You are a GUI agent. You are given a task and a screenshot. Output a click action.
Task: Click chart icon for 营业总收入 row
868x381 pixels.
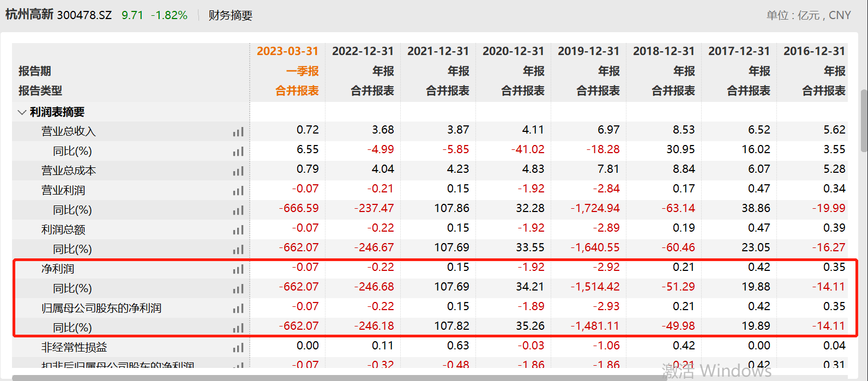tap(238, 132)
